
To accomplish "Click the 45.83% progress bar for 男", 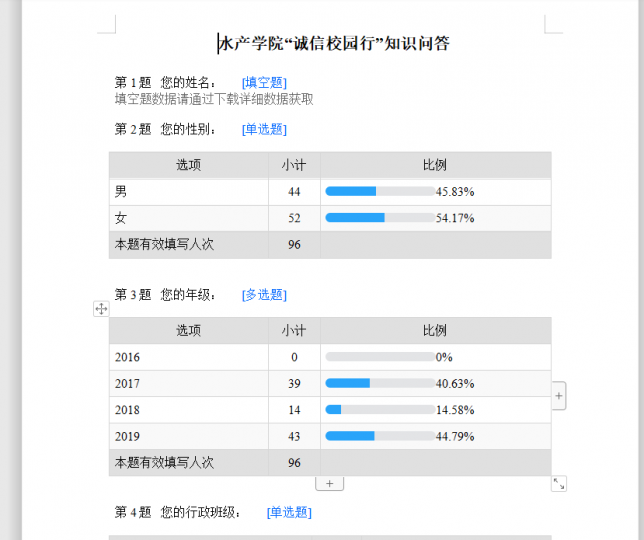I will [380, 191].
